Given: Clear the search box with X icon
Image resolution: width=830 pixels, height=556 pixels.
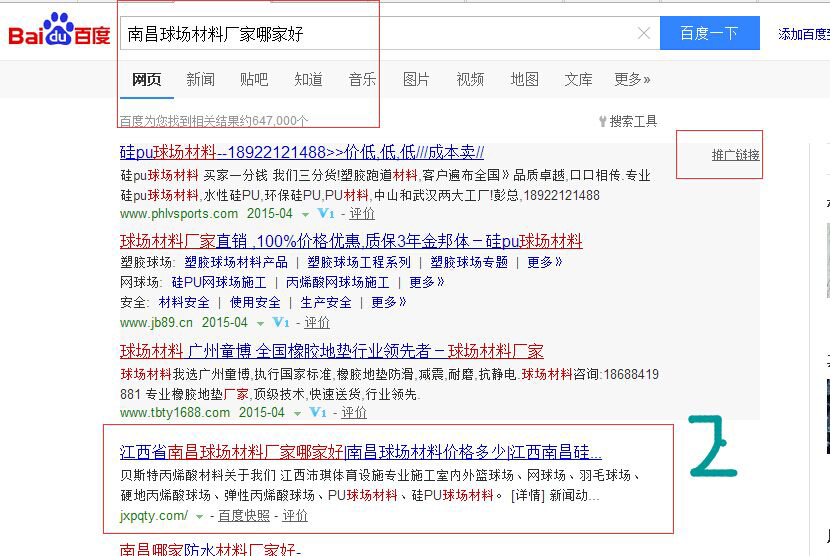Looking at the screenshot, I should 644,33.
